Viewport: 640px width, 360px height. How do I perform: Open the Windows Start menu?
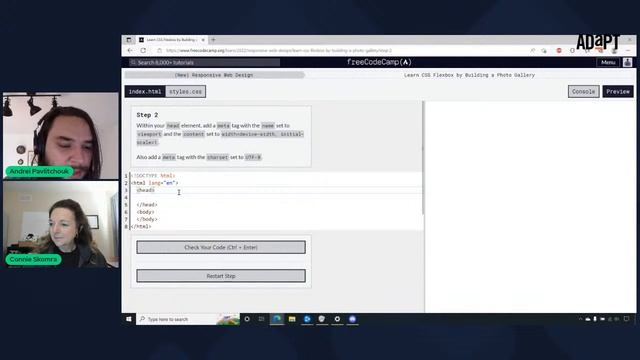coord(129,319)
